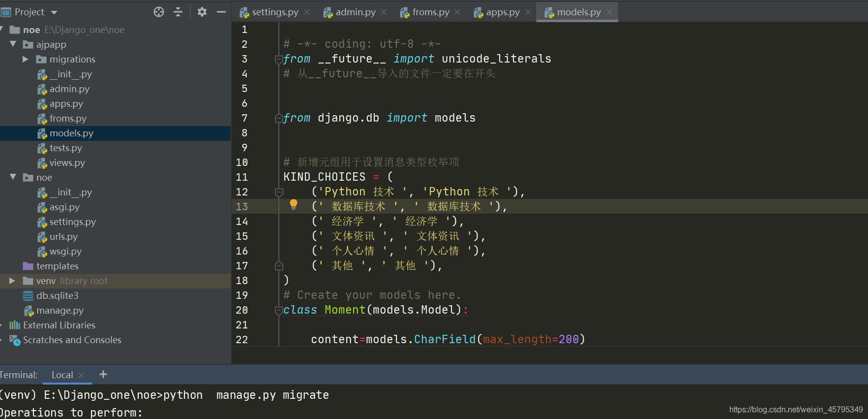This screenshot has height=419, width=868.
Task: Select Scratches and Consoles node
Action: 65,340
